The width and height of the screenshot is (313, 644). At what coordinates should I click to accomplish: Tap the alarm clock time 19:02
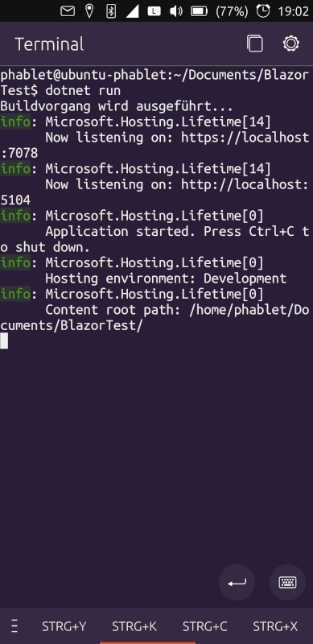[282, 11]
